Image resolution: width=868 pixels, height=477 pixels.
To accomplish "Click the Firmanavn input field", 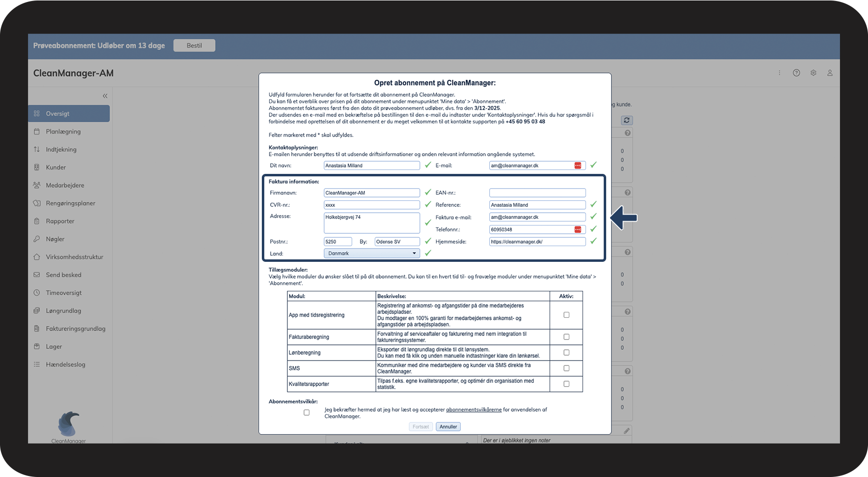I will point(372,193).
